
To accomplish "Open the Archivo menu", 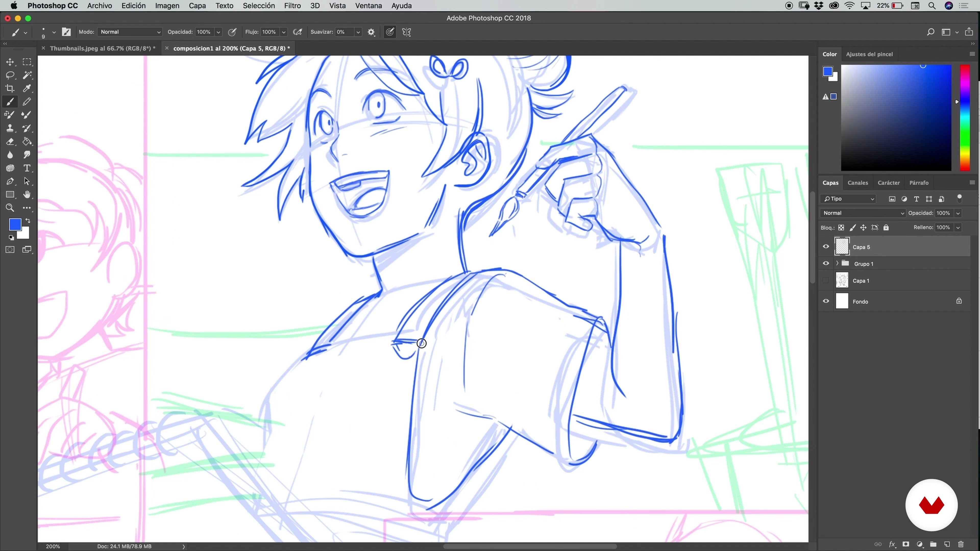I will point(99,6).
